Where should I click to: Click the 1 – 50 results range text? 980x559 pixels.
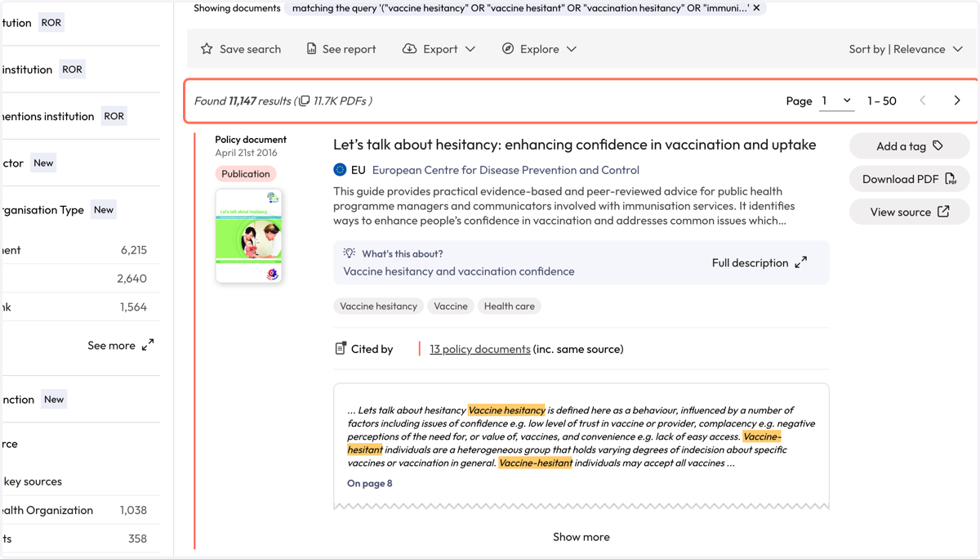882,101
